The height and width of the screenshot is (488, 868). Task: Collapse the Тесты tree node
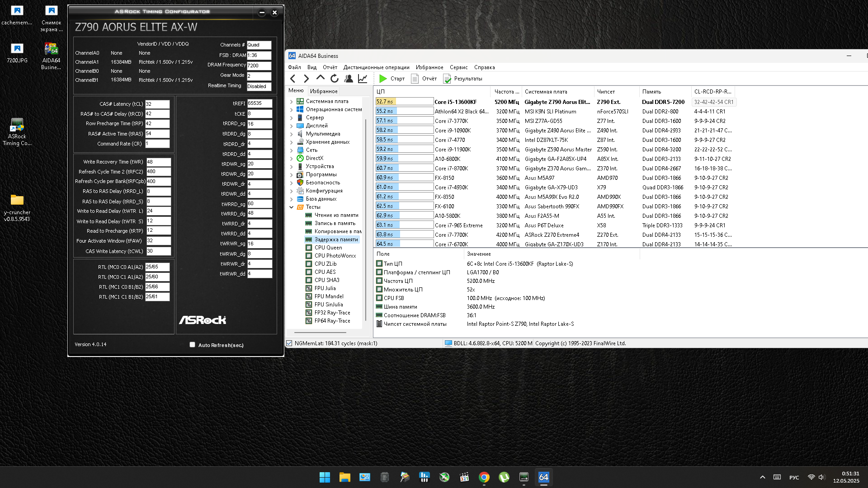tap(292, 207)
